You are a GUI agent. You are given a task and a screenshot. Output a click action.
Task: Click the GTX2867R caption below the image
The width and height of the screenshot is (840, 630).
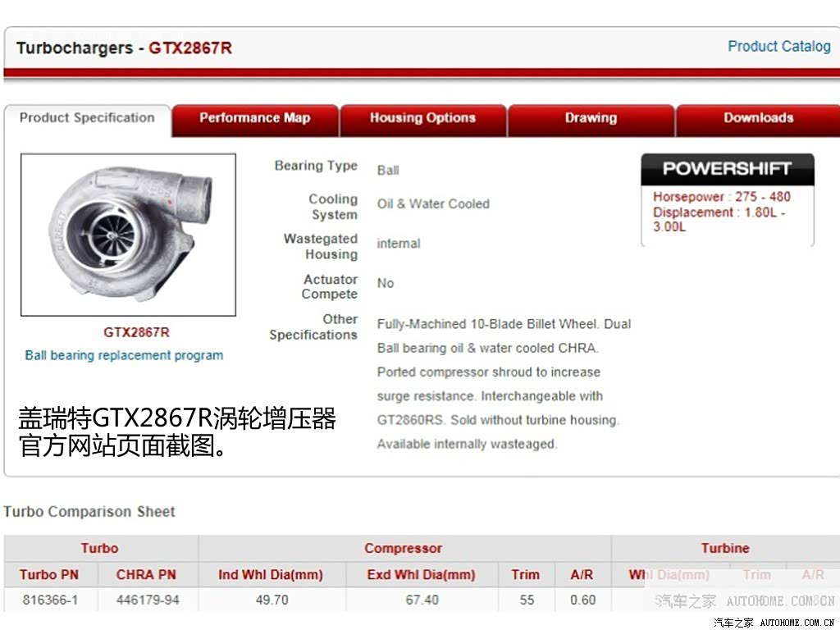137,333
